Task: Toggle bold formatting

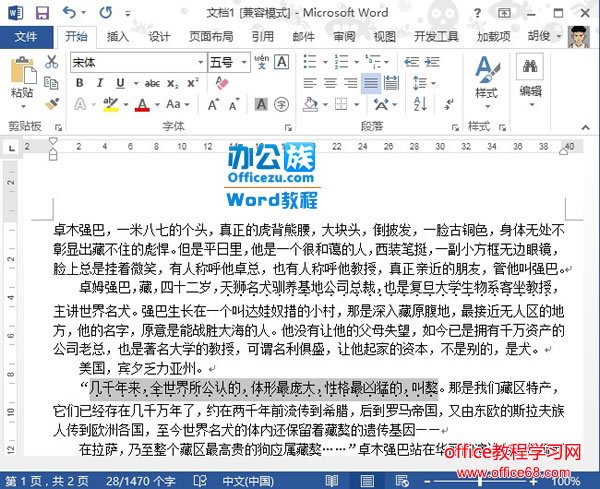Action: [80, 83]
